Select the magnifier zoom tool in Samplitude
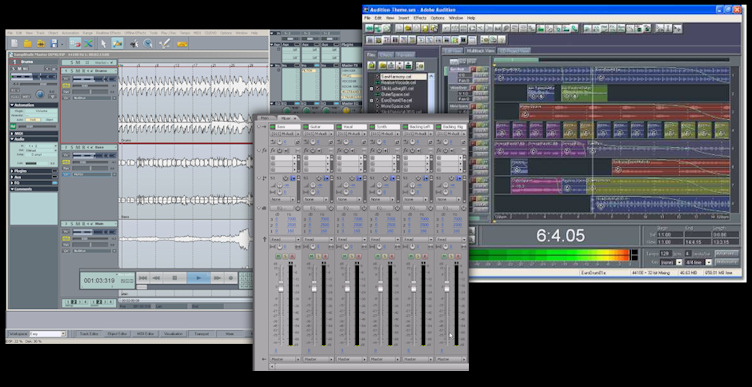The height and width of the screenshot is (387, 752). tap(148, 43)
